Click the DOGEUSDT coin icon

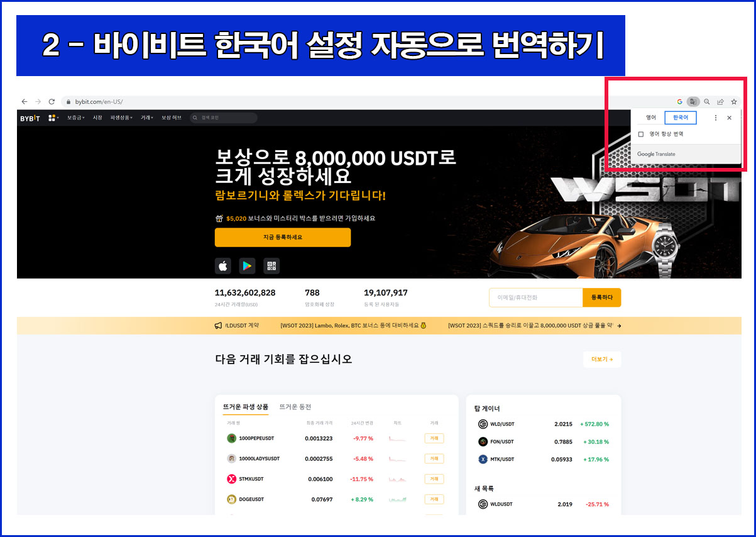(x=231, y=499)
